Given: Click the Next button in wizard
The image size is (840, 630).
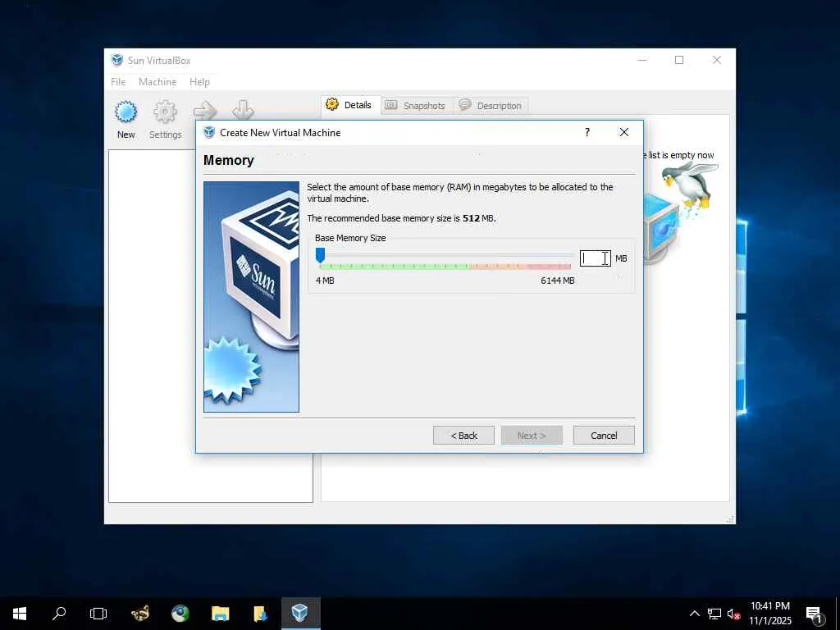Looking at the screenshot, I should pos(532,436).
